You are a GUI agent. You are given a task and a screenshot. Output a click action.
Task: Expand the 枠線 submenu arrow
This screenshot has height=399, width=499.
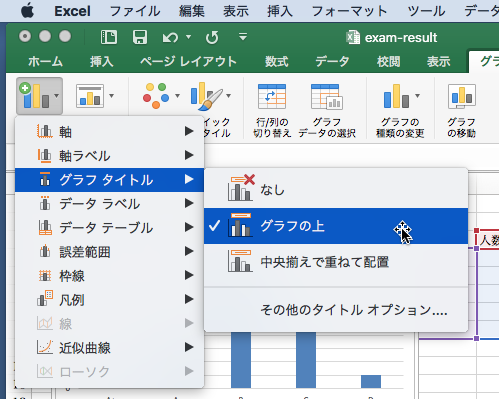pos(189,275)
